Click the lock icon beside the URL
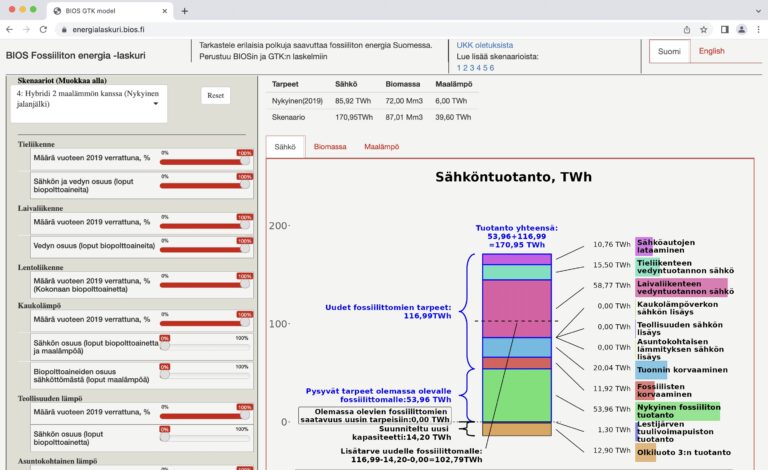Image resolution: width=768 pixels, height=470 pixels. pos(64,29)
